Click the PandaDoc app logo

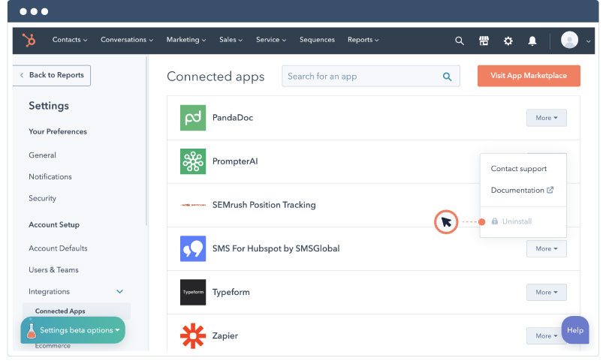pyautogui.click(x=193, y=118)
